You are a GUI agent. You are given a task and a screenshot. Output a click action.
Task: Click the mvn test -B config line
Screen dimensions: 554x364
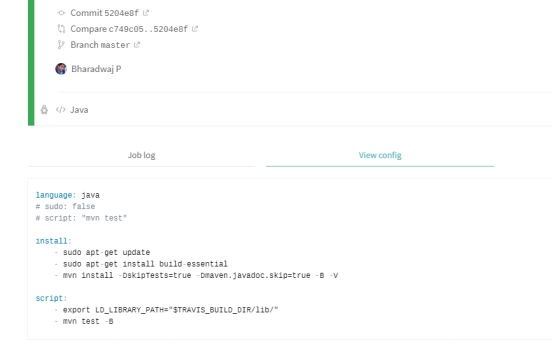pyautogui.click(x=88, y=321)
